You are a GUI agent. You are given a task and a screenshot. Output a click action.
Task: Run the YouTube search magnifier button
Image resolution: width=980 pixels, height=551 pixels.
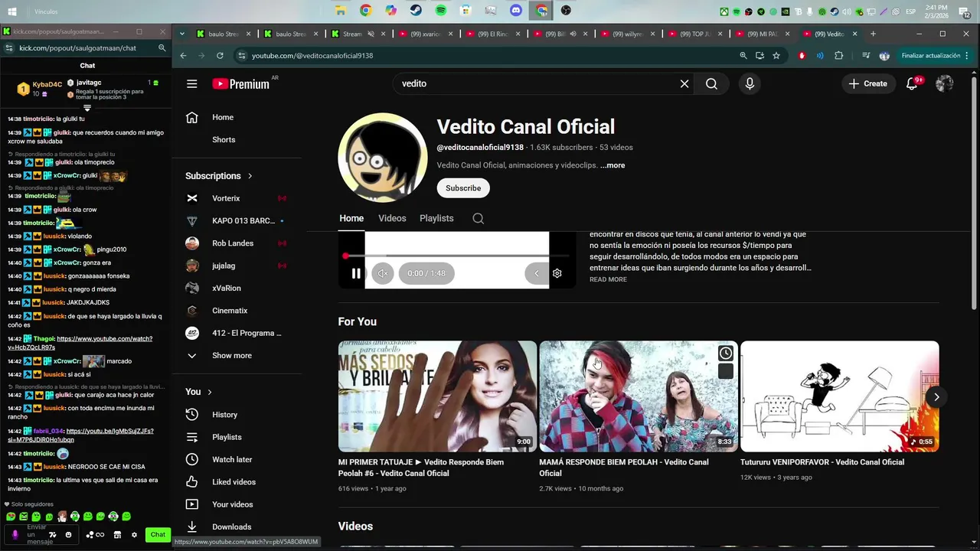point(712,83)
